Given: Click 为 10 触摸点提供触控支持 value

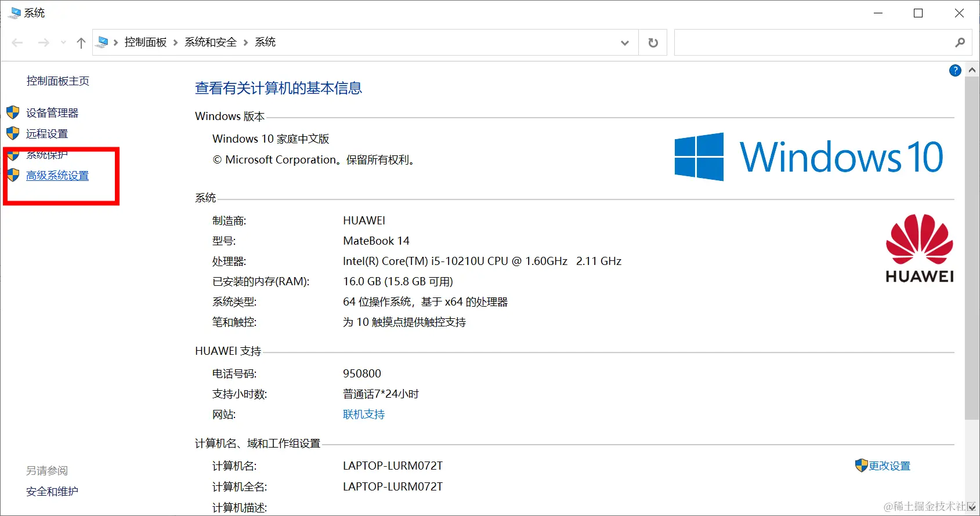Looking at the screenshot, I should click(404, 322).
